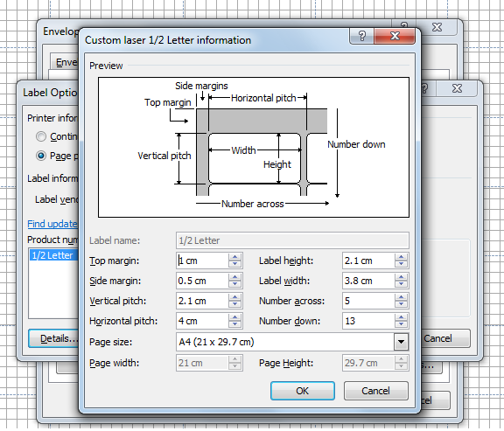The height and width of the screenshot is (431, 504).
Task: Select Continuous-feed printers radio in Label Options
Action: [x=41, y=136]
